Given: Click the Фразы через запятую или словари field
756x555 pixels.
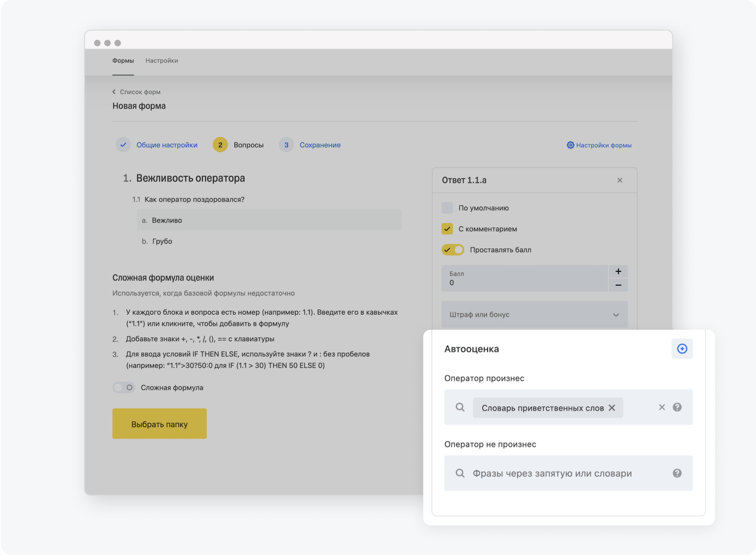Looking at the screenshot, I should pos(568,473).
